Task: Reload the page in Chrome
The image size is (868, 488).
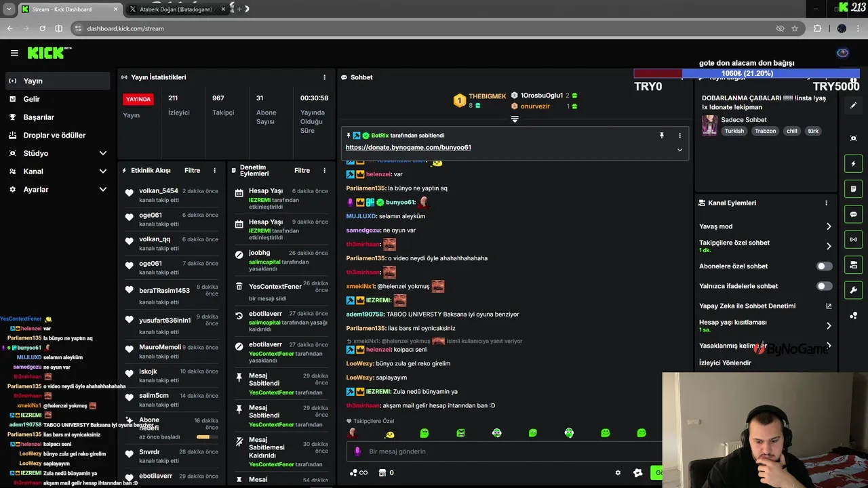Action: tap(42, 28)
